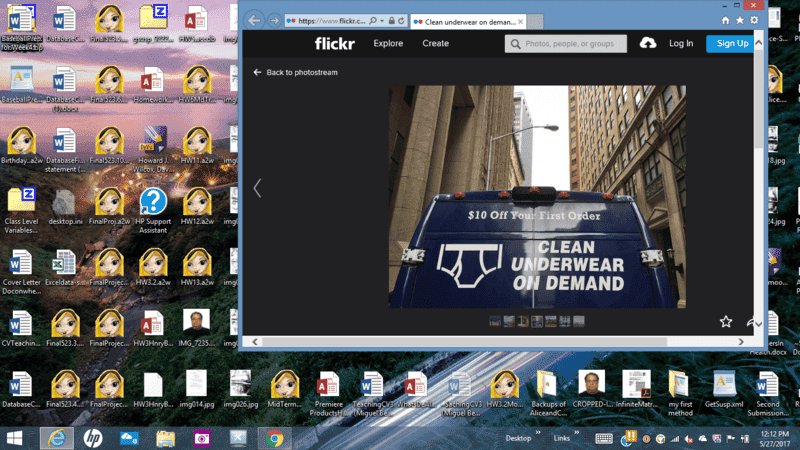Open the address bar dropdown arrow
800x450 pixels.
tap(382, 21)
